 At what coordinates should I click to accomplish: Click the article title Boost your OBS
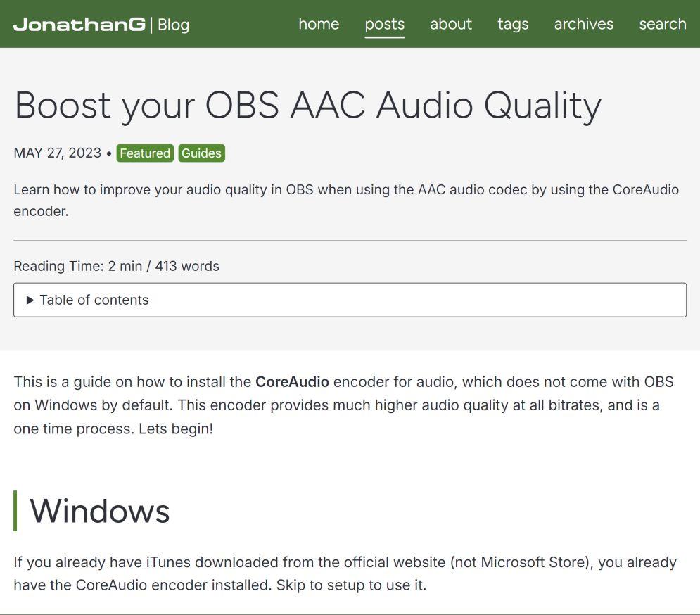click(307, 106)
